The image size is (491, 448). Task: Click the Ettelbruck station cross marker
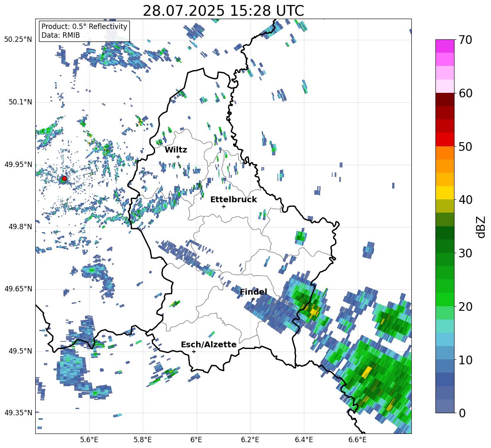pos(224,206)
